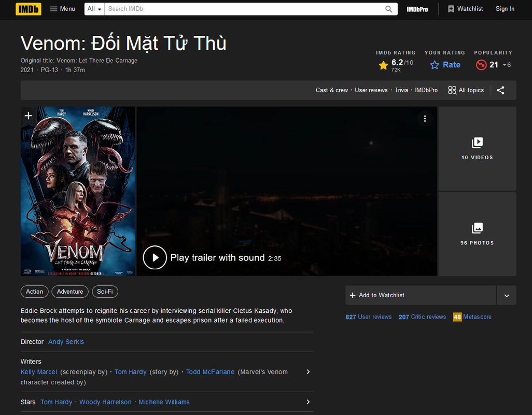
Task: Click the share icon
Action: click(500, 90)
